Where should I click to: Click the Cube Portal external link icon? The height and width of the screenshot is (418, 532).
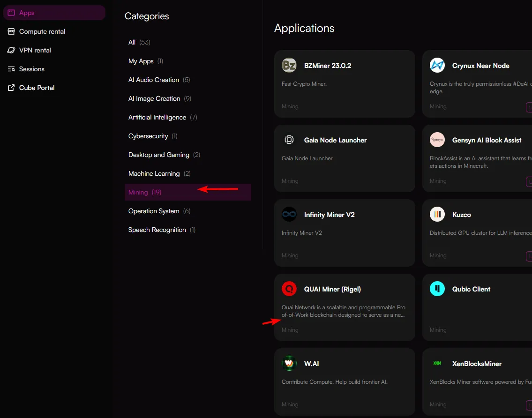11,88
